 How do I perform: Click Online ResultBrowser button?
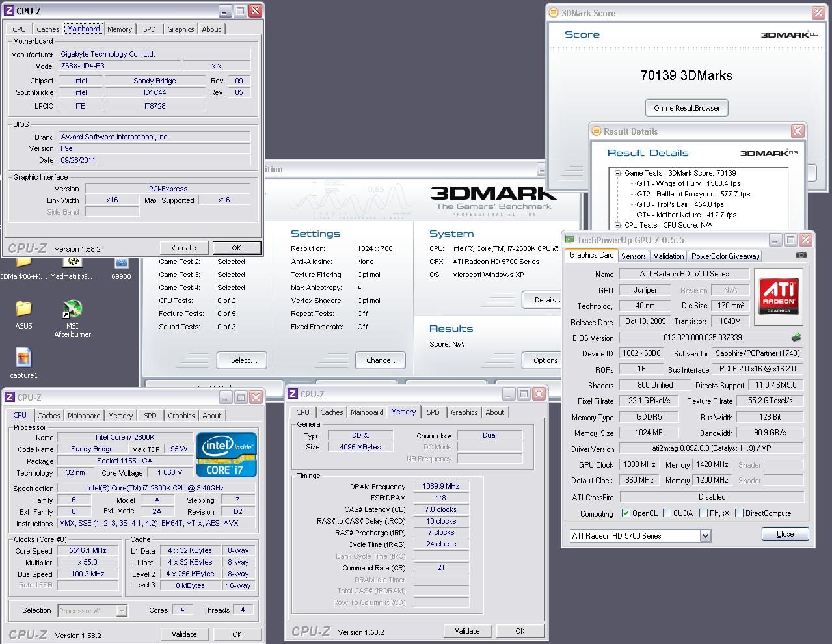click(687, 108)
